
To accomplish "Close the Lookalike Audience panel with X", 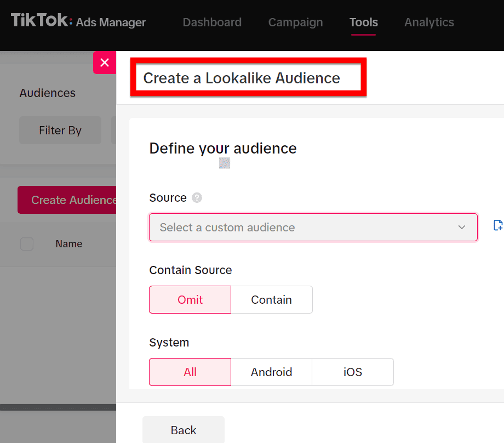I will pyautogui.click(x=105, y=63).
